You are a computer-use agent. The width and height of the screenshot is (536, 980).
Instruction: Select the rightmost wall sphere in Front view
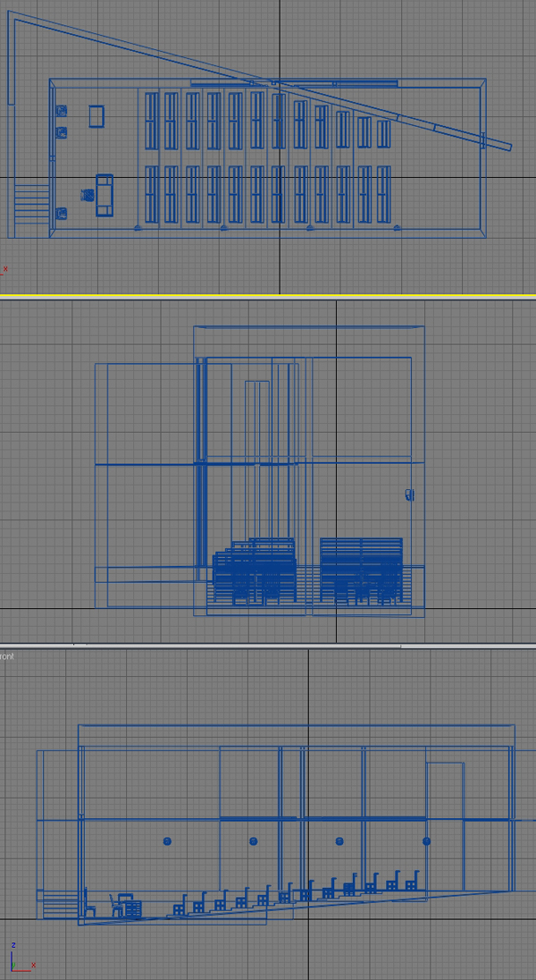tap(426, 841)
